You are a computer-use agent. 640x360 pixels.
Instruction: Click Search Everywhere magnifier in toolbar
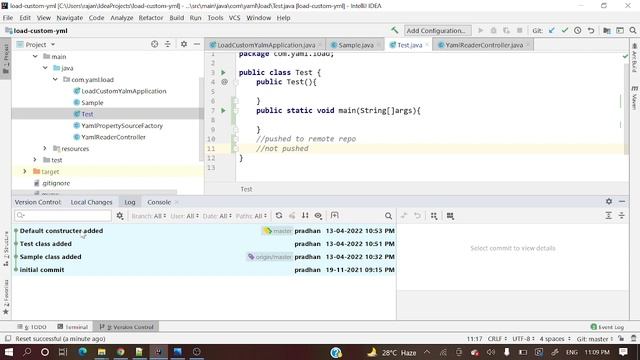point(633,30)
